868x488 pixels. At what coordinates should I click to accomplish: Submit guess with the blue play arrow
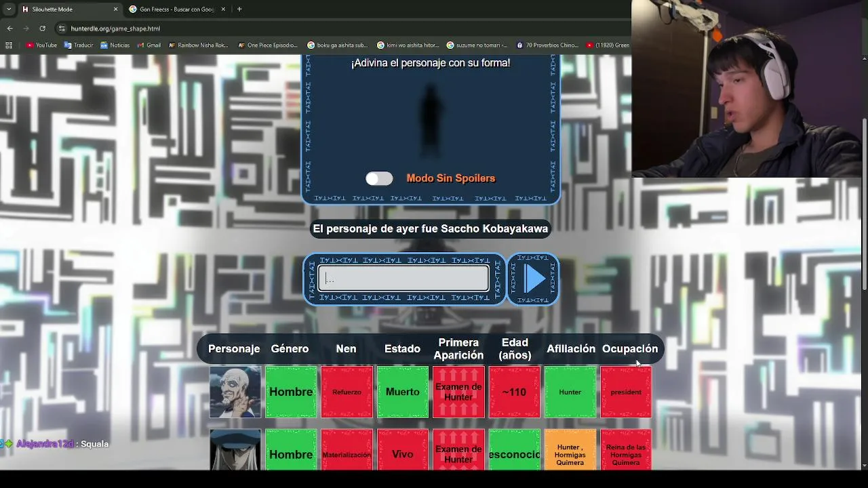point(534,279)
